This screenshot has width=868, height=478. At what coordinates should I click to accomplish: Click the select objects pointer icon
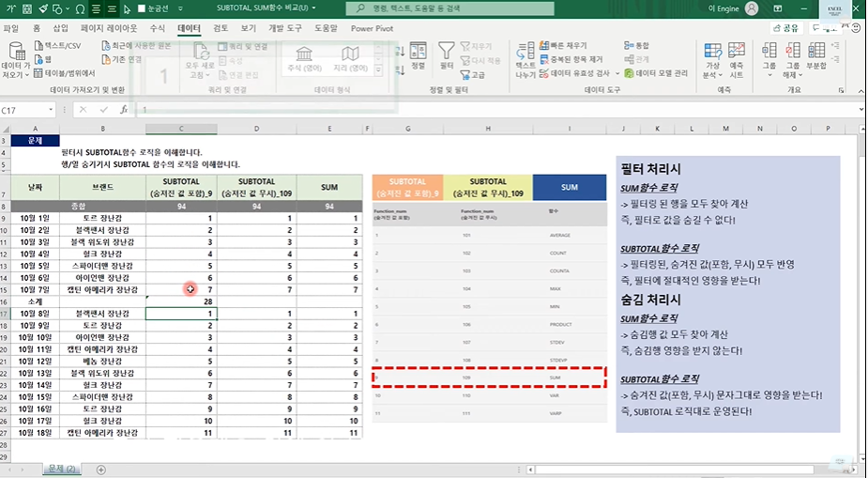(x=127, y=8)
